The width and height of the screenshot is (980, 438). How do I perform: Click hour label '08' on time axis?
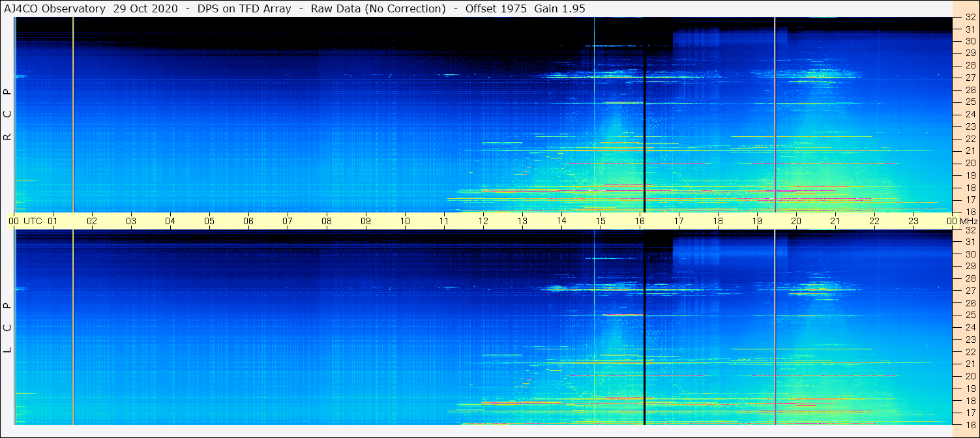(327, 221)
